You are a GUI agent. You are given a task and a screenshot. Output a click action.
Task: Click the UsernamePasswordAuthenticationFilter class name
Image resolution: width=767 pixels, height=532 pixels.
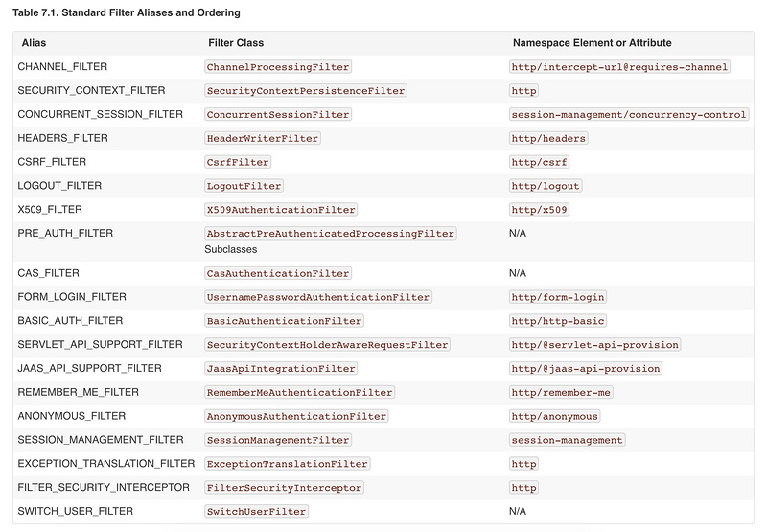[x=318, y=297]
